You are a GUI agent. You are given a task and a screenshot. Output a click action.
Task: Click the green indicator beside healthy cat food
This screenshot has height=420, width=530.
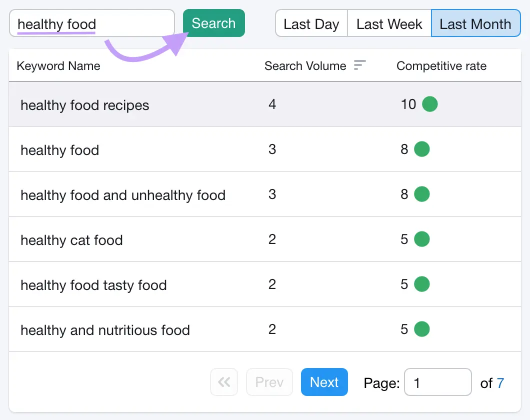421,239
